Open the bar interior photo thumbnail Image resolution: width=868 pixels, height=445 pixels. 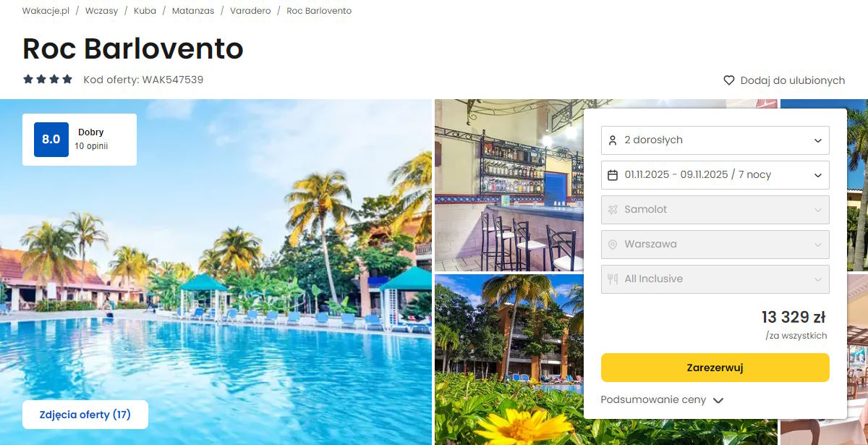pos(509,185)
